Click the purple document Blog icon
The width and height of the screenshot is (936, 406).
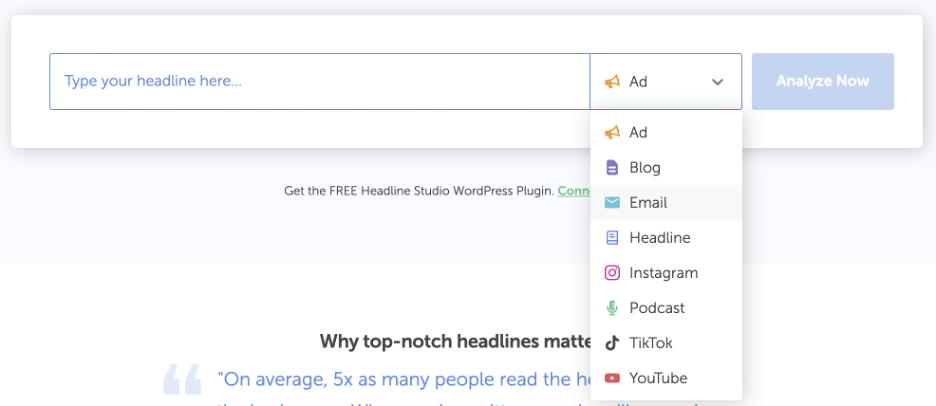click(612, 168)
